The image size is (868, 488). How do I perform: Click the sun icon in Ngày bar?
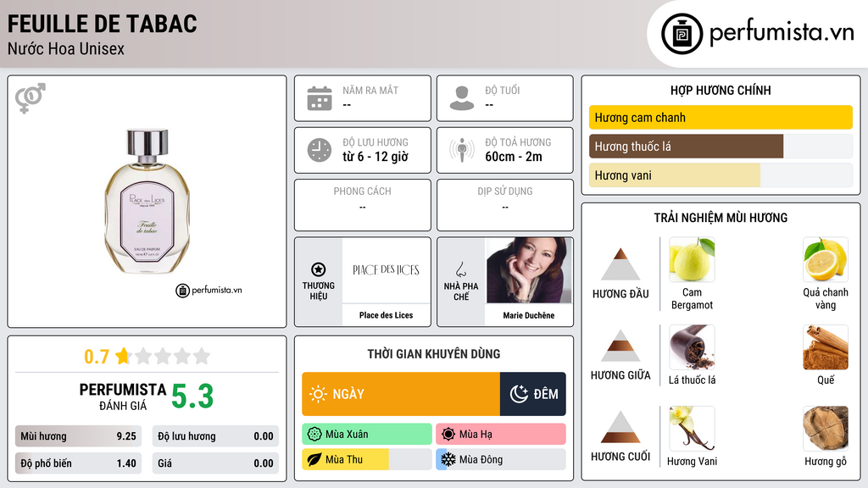(x=319, y=394)
